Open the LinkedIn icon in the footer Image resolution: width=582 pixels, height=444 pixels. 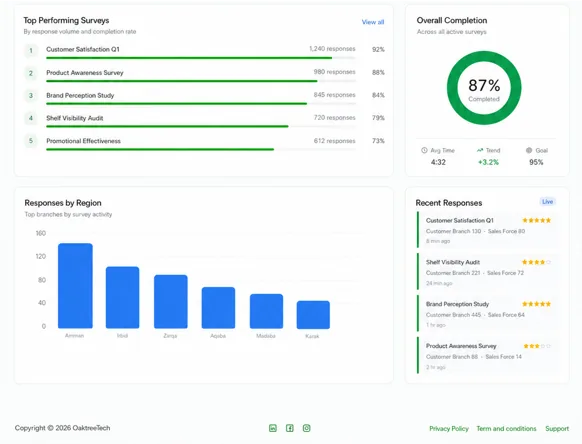tap(273, 428)
